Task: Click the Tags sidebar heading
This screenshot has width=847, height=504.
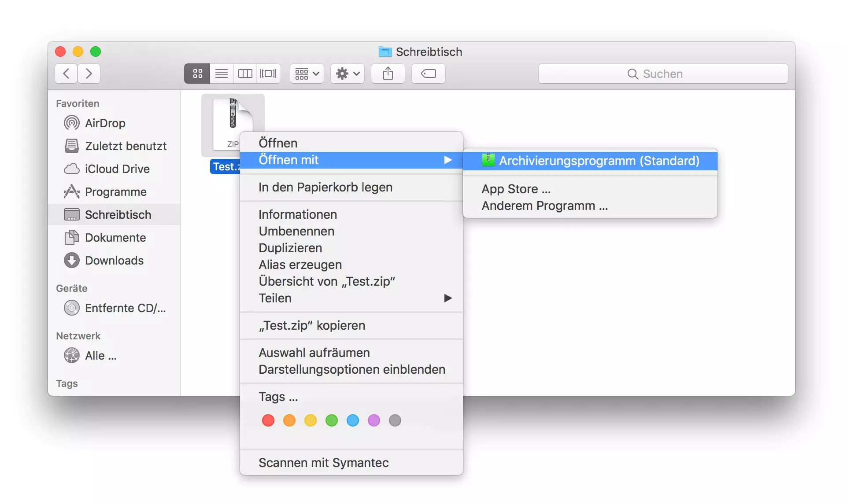Action: pyautogui.click(x=67, y=383)
